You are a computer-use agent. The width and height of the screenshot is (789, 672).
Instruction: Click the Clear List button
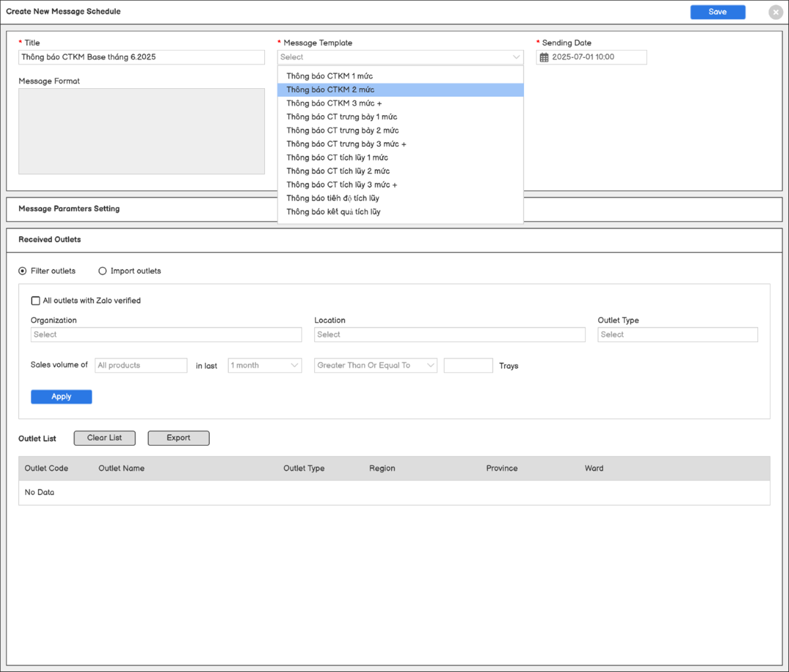[x=105, y=438]
